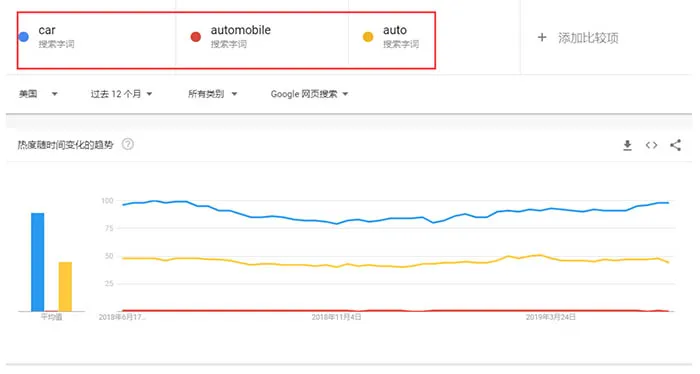Screen dimensions: 700x374
Task: Expand the 美国 region dropdown
Action: tap(38, 94)
